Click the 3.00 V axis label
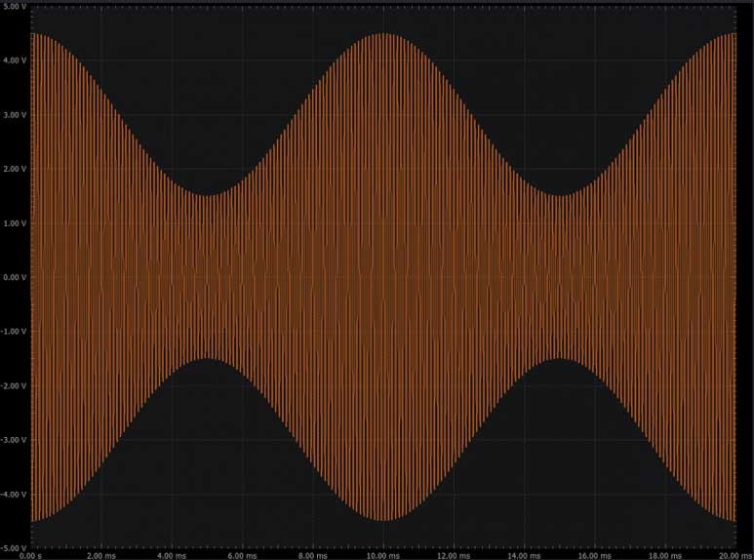Screen dimensions: 754x560 [x=17, y=115]
